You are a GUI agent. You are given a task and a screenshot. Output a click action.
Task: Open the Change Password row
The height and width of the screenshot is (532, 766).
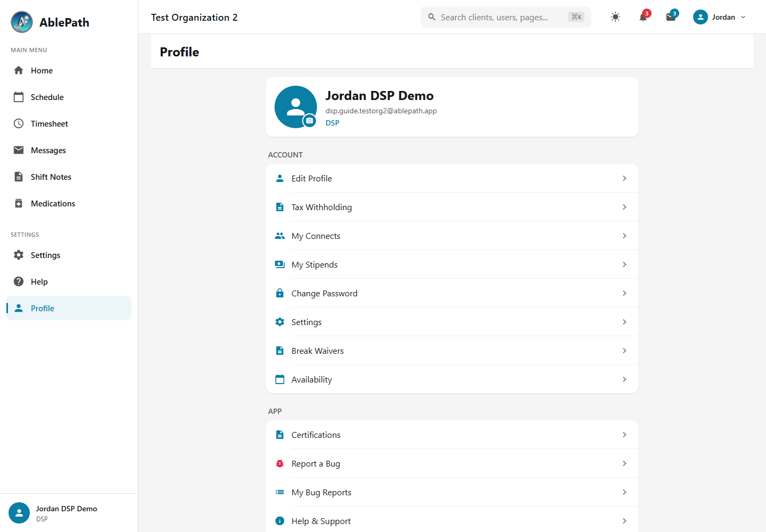452,293
